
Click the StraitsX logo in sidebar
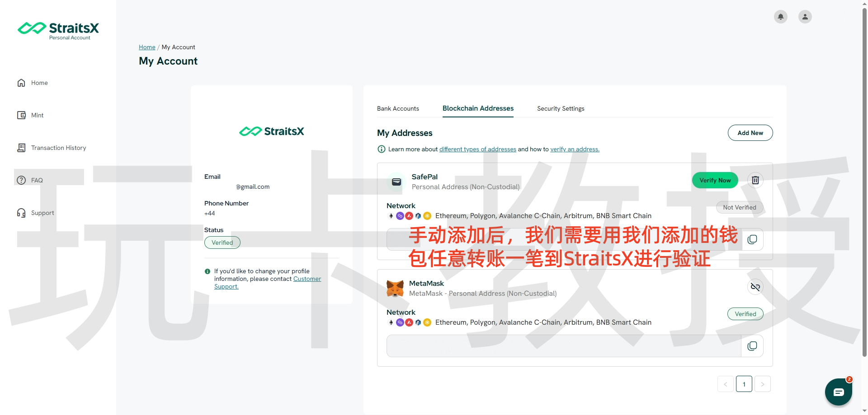coord(58,30)
